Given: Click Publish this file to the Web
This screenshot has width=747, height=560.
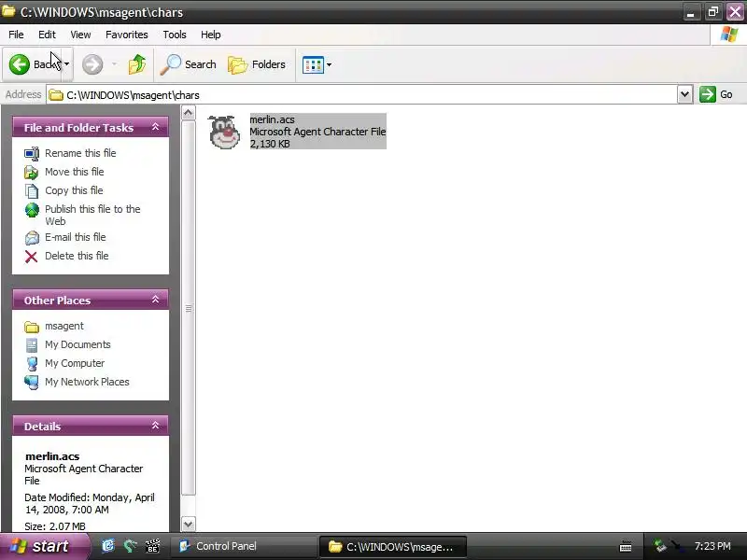Looking at the screenshot, I should click(x=92, y=215).
